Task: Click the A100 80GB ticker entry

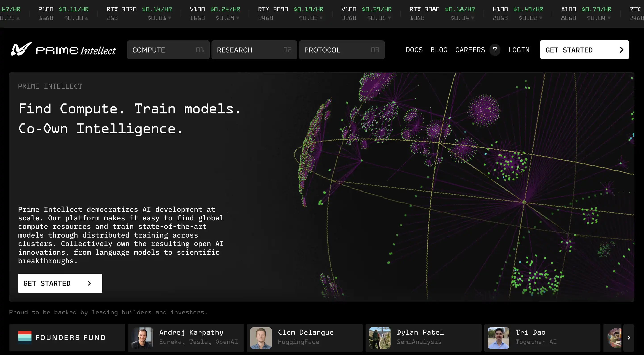Action: pos(586,13)
